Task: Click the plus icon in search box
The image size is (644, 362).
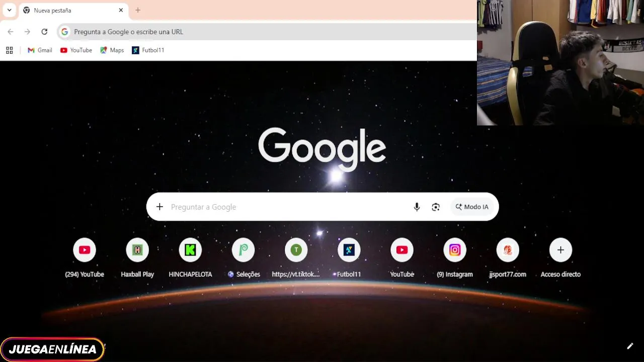Action: pos(159,207)
